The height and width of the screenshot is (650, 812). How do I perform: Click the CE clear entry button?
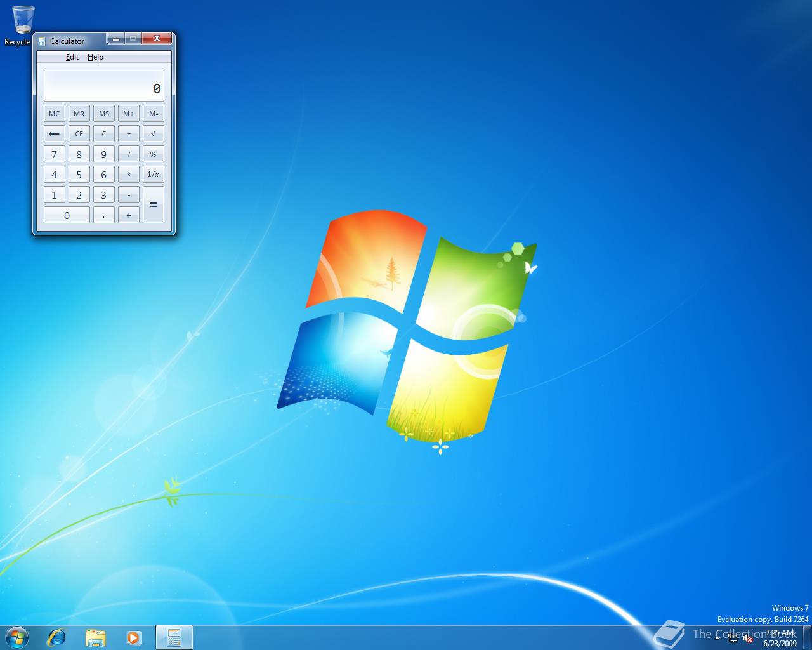[x=79, y=134]
